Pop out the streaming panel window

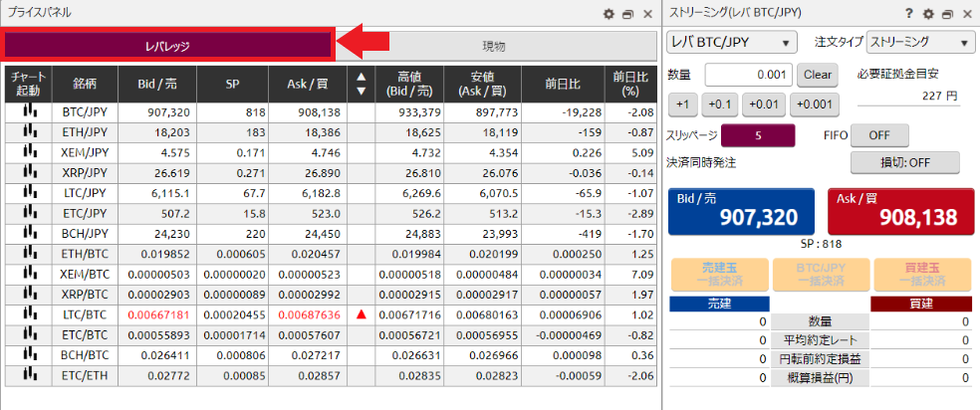947,13
